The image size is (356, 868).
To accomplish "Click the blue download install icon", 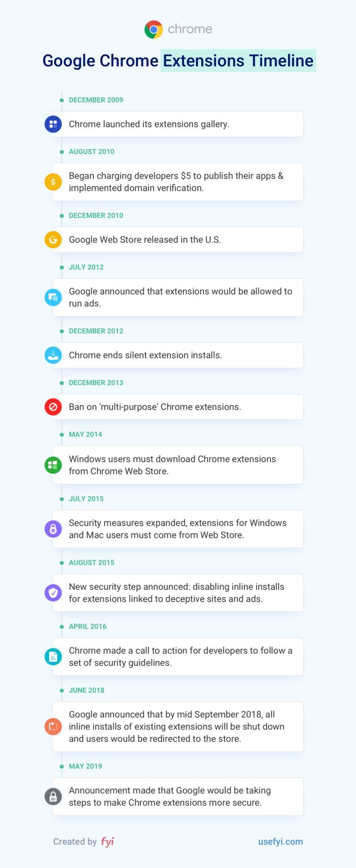I will point(53,355).
